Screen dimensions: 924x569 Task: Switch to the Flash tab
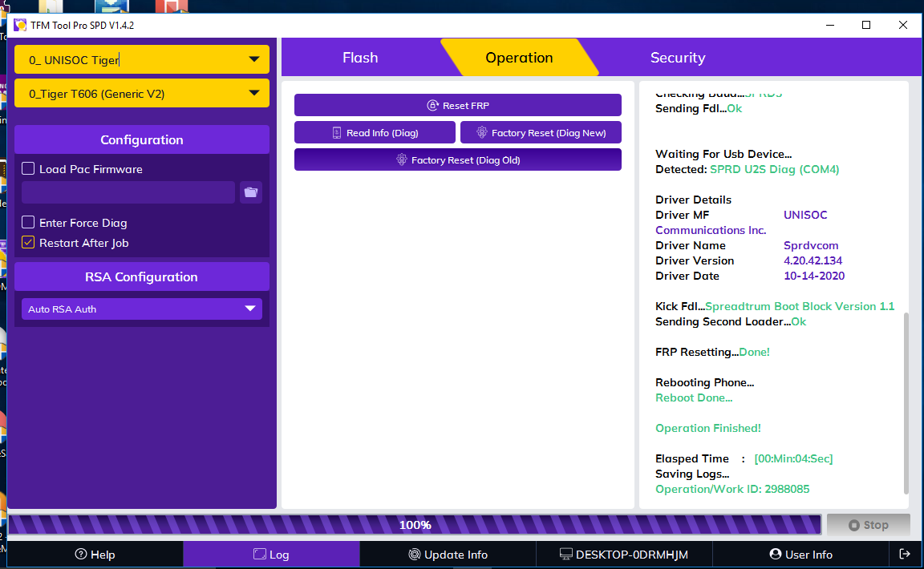[x=360, y=58]
